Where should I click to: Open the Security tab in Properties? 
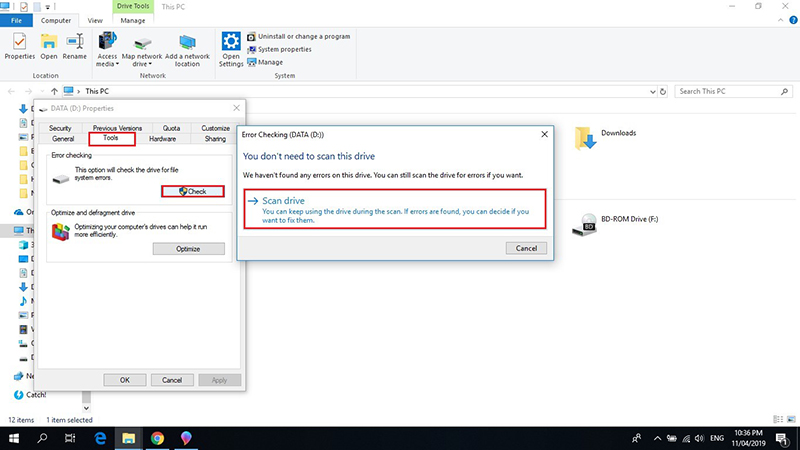pos(60,128)
